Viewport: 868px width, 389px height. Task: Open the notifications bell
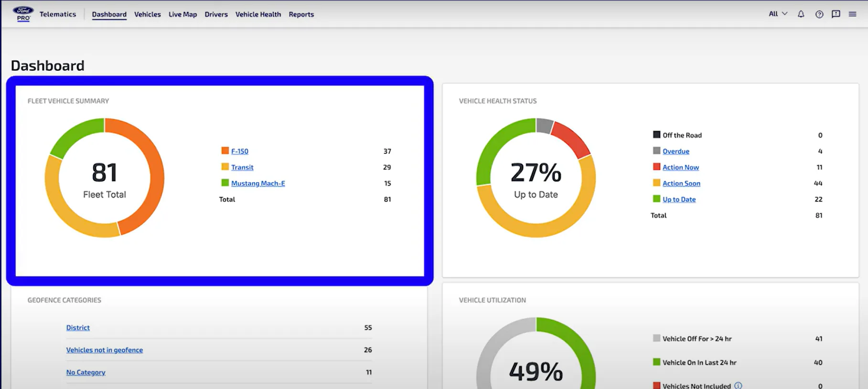801,14
